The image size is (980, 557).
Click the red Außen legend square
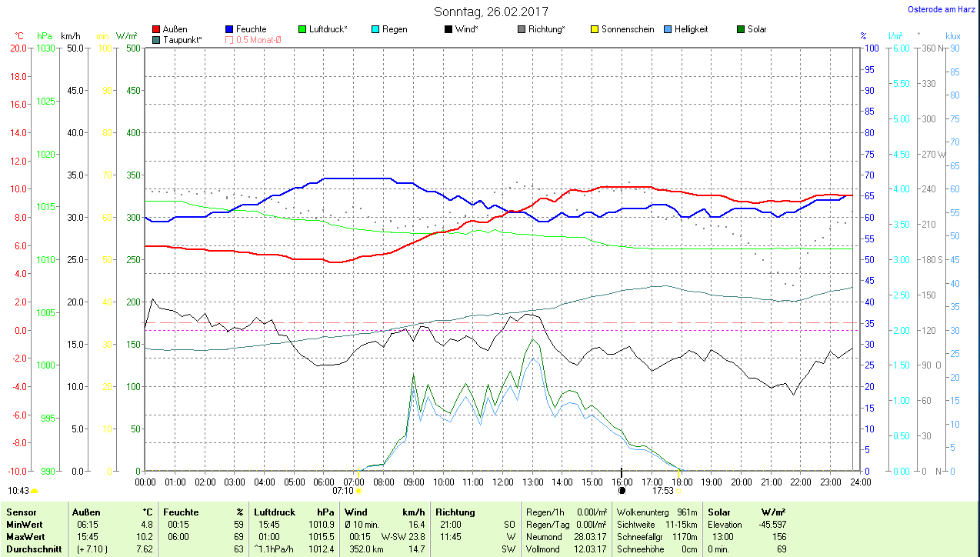pyautogui.click(x=157, y=29)
